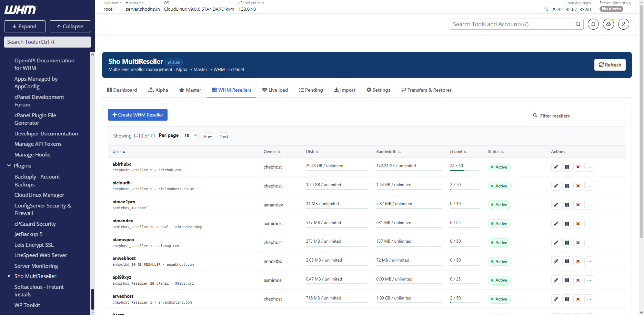Suspend the aicloudh reseller
This screenshot has height=315, width=644.
pos(567,186)
